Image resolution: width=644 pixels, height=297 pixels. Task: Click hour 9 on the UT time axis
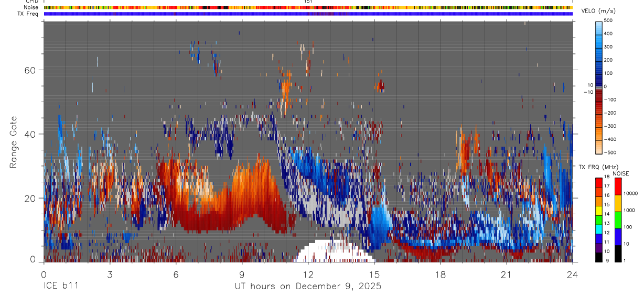coord(242,274)
